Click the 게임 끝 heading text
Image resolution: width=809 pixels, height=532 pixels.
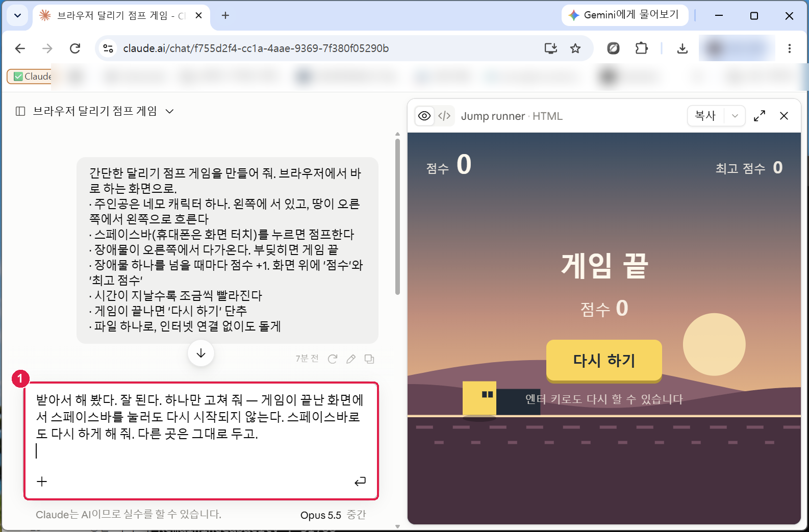[604, 266]
